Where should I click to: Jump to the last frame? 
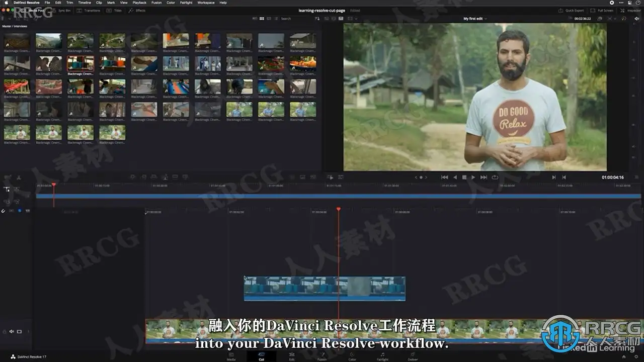pos(484,177)
